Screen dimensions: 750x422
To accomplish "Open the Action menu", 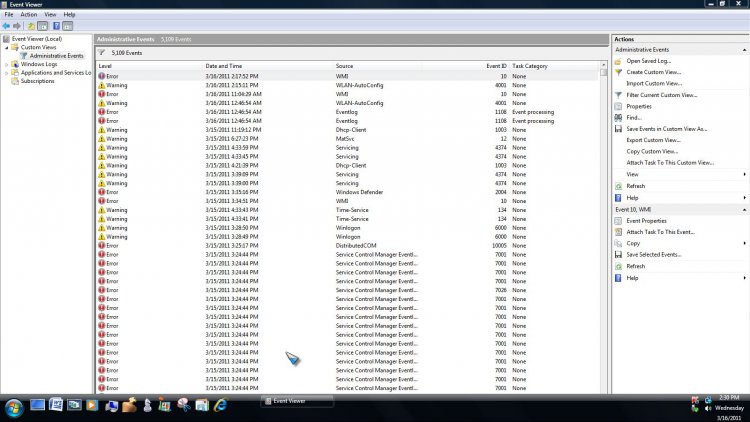I will (x=29, y=15).
